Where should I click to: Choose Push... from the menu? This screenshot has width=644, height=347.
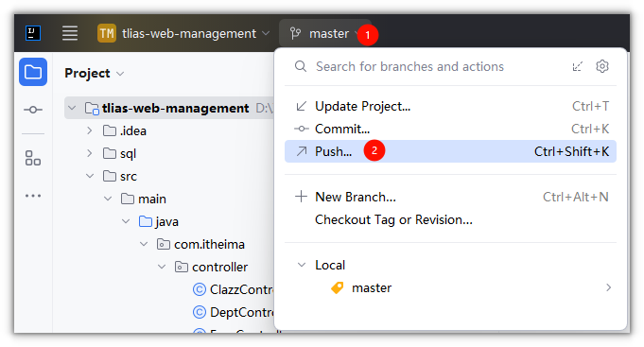tap(450, 151)
